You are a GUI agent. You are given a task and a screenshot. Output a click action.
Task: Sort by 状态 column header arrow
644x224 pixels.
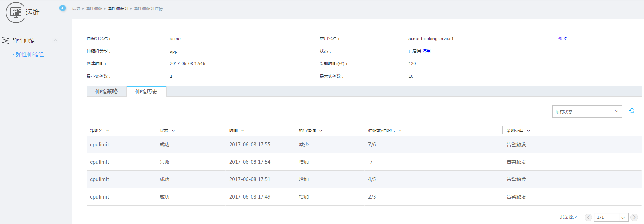[x=173, y=131]
